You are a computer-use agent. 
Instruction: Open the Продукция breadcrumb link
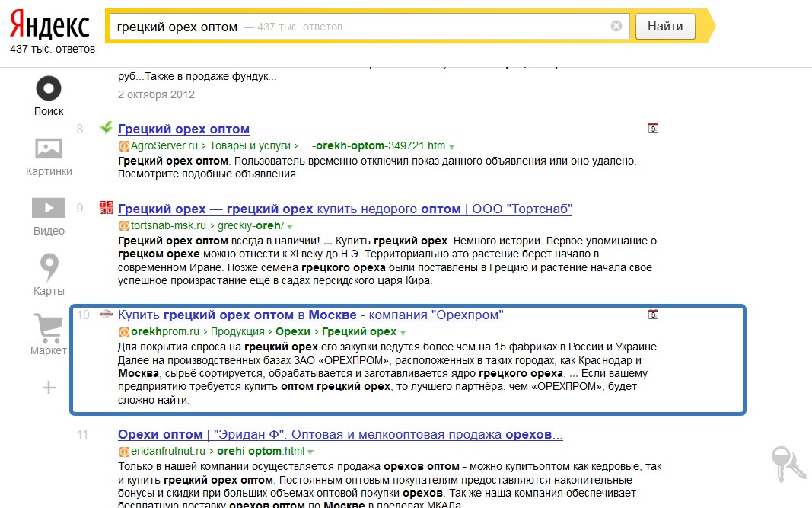pos(237,331)
